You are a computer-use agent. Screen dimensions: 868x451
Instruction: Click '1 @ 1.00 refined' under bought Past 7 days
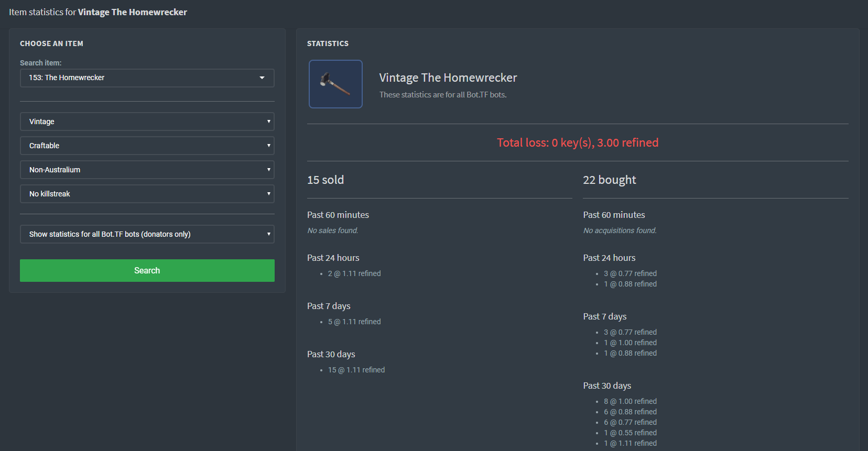(x=630, y=343)
